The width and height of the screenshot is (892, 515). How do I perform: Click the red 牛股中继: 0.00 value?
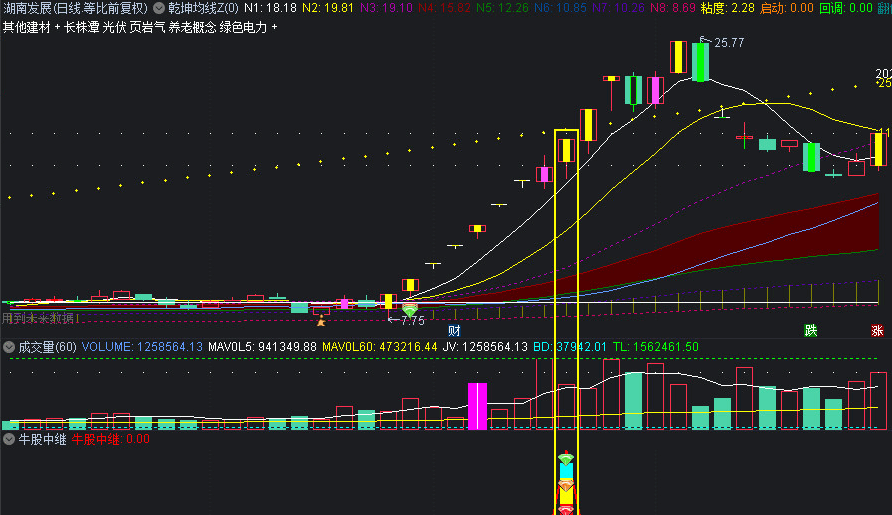(110, 439)
